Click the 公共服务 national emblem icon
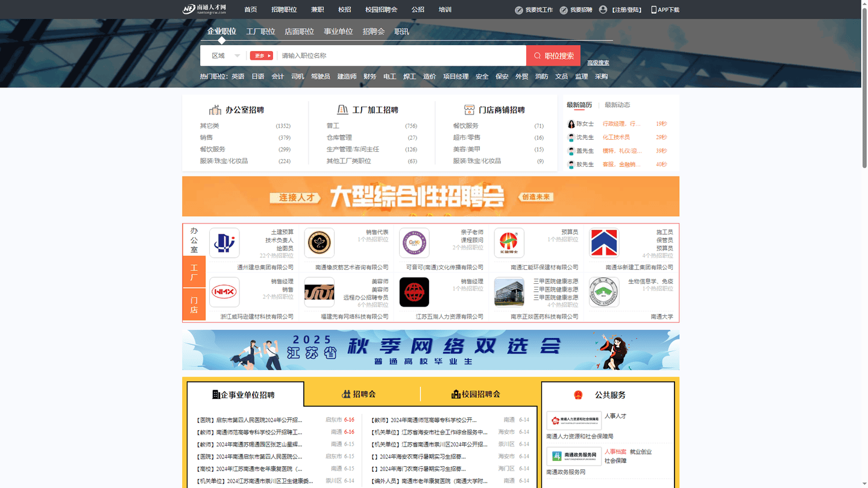This screenshot has width=868, height=488. (x=578, y=395)
